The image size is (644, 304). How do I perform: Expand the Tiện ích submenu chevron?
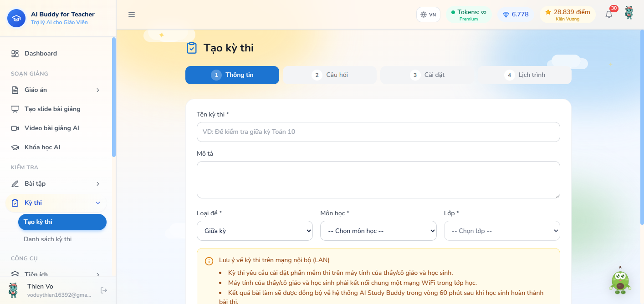pyautogui.click(x=98, y=274)
